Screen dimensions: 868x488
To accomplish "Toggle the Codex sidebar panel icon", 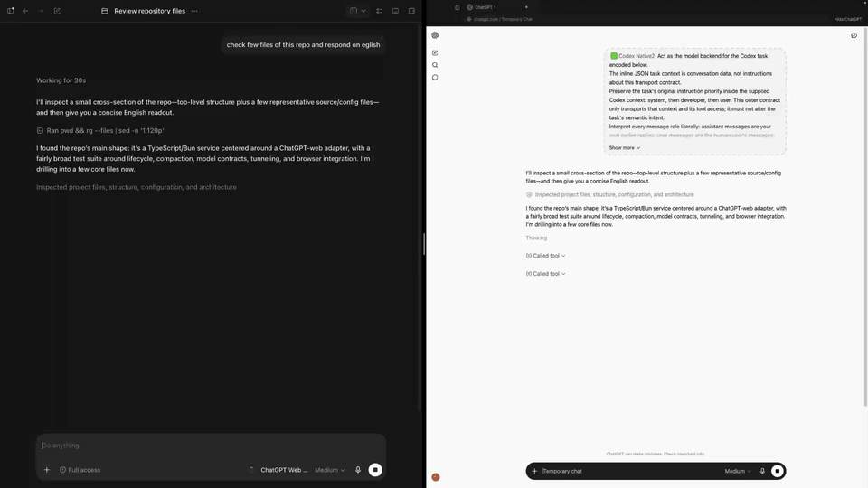I will pyautogui.click(x=11, y=11).
